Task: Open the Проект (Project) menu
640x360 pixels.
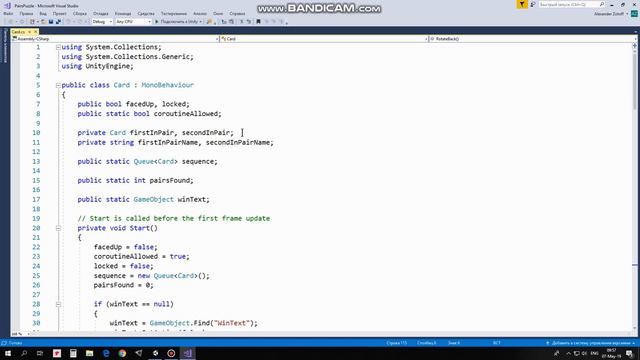Action: pyautogui.click(x=60, y=13)
